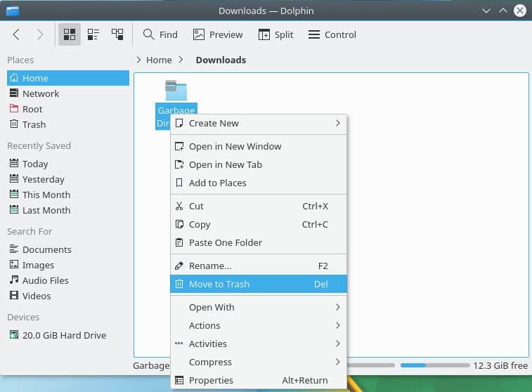Select the Garbage Dir folder thumbnail
Image resolution: width=532 pixels, height=392 pixels.
(x=176, y=90)
